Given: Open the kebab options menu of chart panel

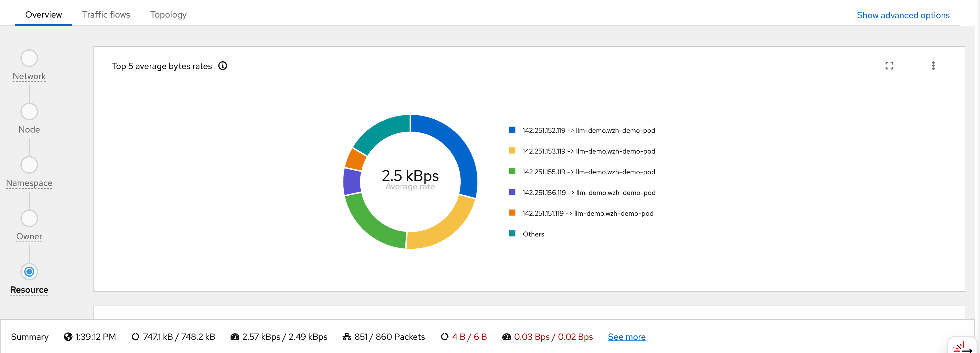Looking at the screenshot, I should (x=933, y=66).
